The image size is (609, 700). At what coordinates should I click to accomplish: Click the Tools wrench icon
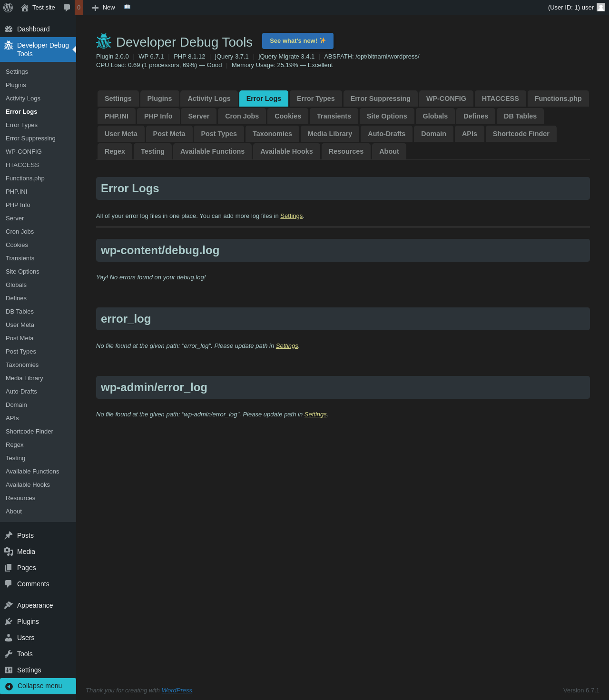(9, 654)
